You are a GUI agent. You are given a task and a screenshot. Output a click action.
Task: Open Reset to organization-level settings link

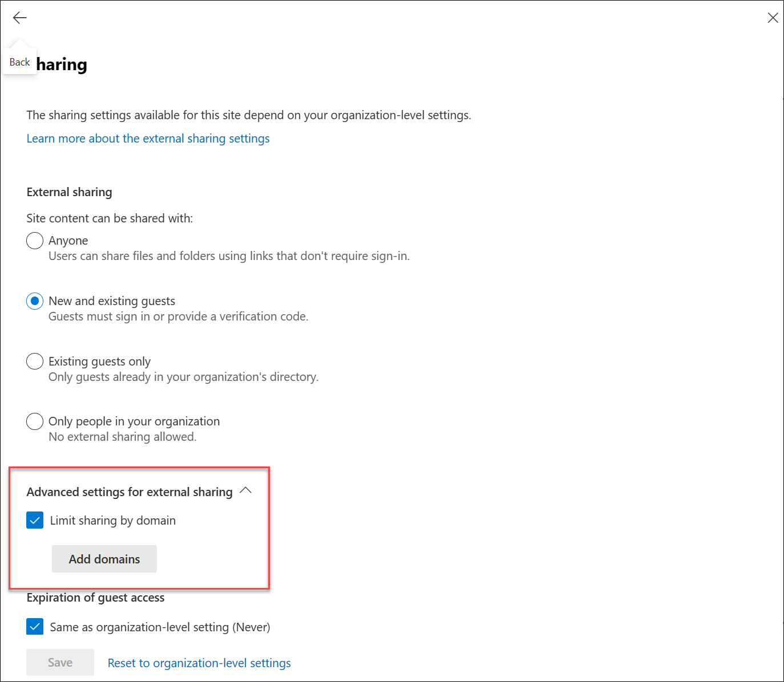tap(199, 663)
